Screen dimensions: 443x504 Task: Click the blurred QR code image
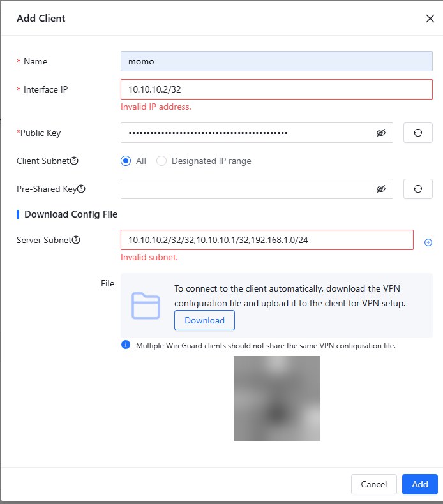point(276,399)
